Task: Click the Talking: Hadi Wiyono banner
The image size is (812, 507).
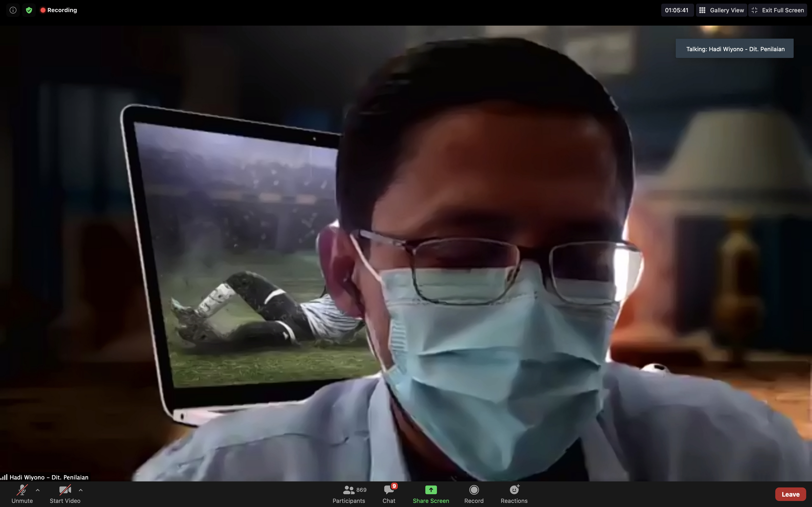Action: (734, 49)
